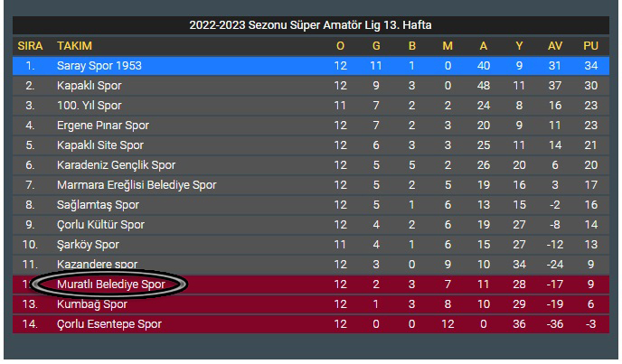The height and width of the screenshot is (364, 622).
Task: Click the AV goal difference header
Action: (x=555, y=46)
